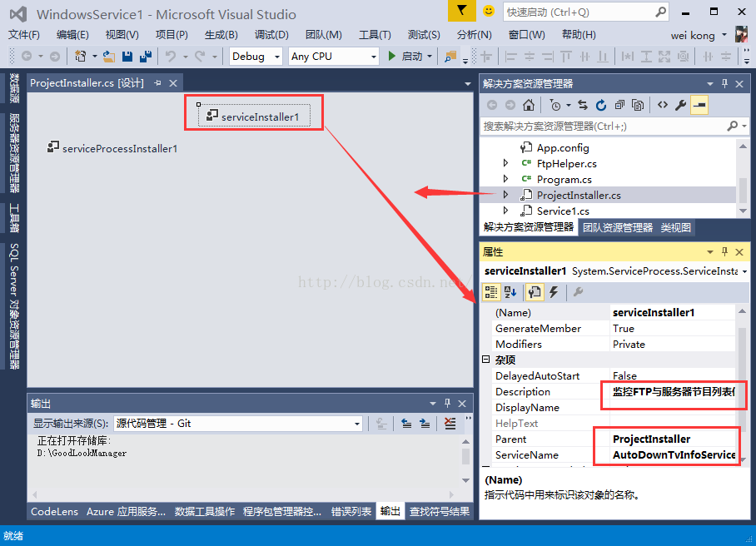
Task: Expand the Service1.cs tree node
Action: point(505,211)
